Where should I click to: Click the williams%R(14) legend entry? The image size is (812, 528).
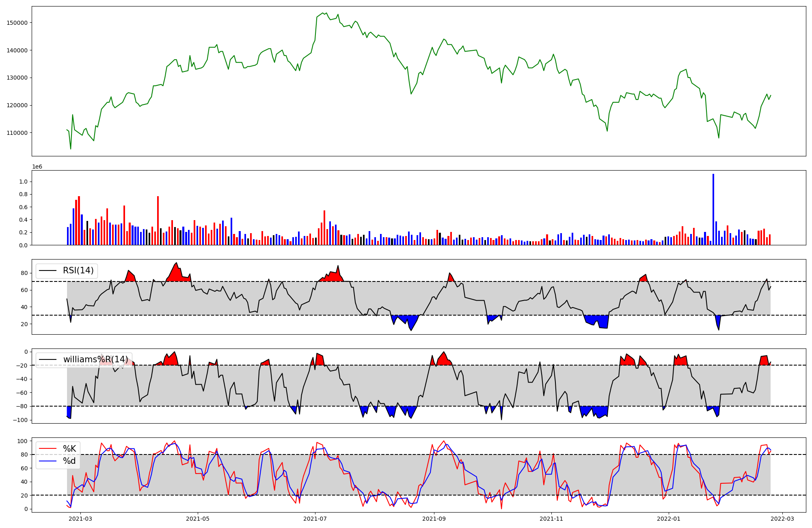click(95, 359)
